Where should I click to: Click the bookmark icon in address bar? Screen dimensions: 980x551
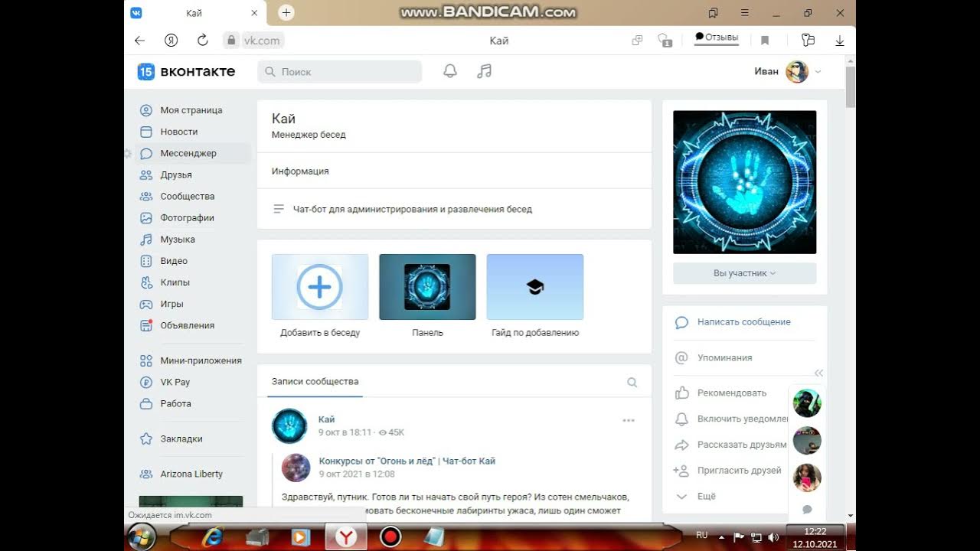(x=764, y=41)
